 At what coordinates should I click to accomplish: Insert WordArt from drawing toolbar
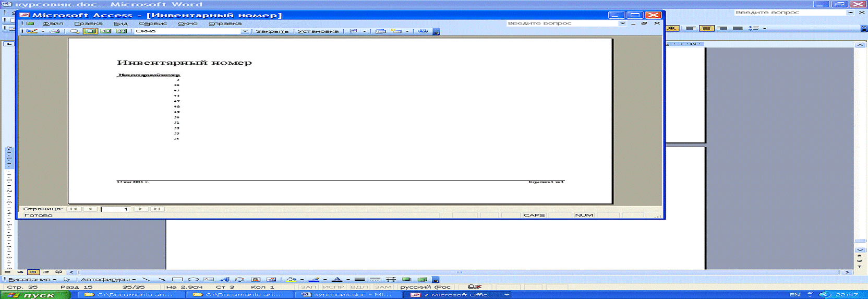[x=224, y=280]
